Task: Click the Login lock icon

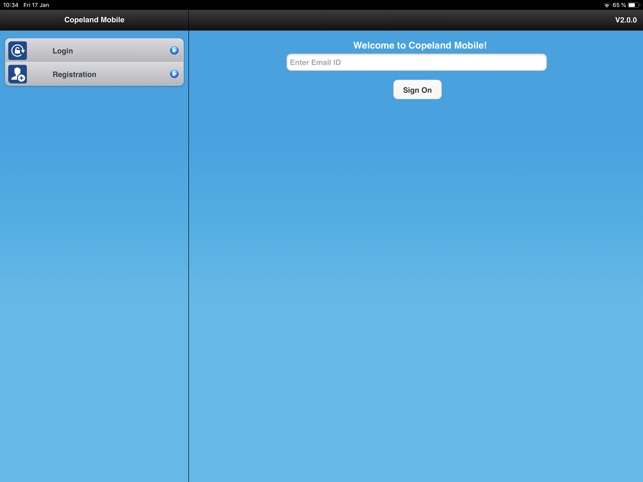Action: coord(18,50)
